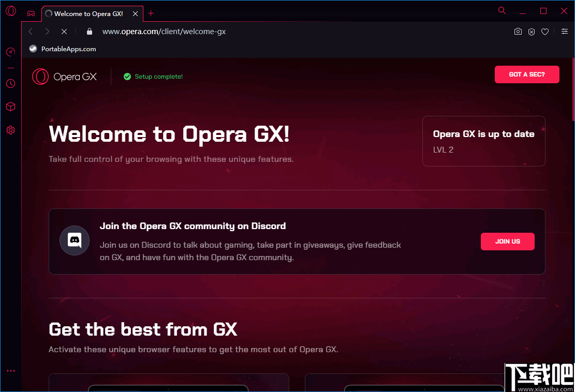Viewport: 575px width, 392px height.
Task: Open GX Control from the sidebar
Action: 10,52
